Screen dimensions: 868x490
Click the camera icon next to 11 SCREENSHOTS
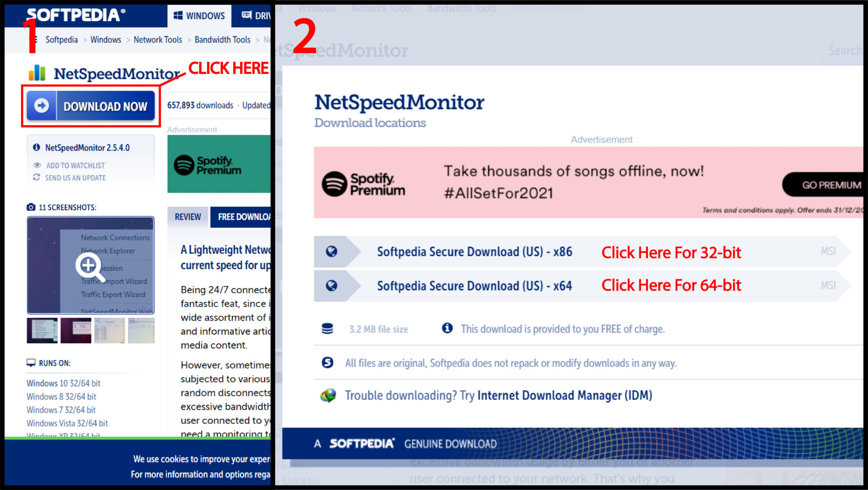[x=31, y=207]
